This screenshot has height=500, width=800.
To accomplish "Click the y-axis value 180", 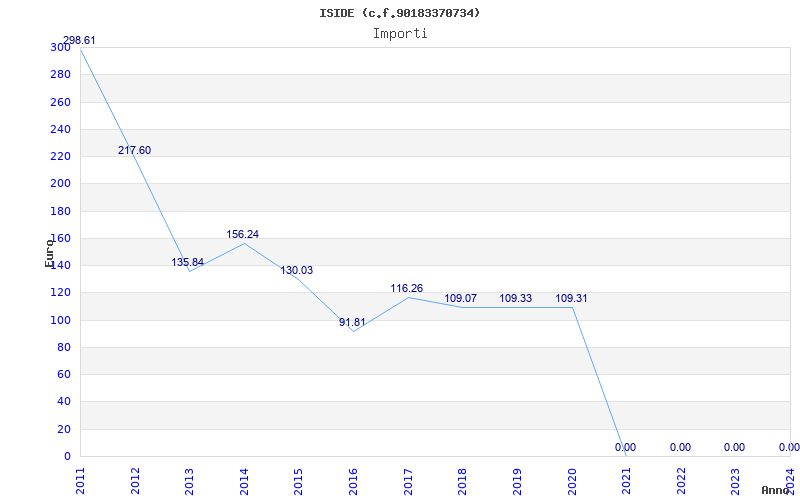I will (60, 211).
